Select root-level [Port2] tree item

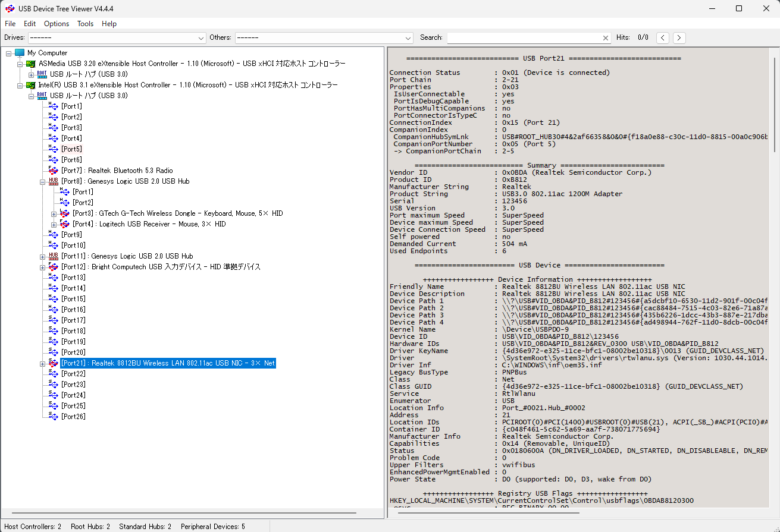pyautogui.click(x=71, y=117)
